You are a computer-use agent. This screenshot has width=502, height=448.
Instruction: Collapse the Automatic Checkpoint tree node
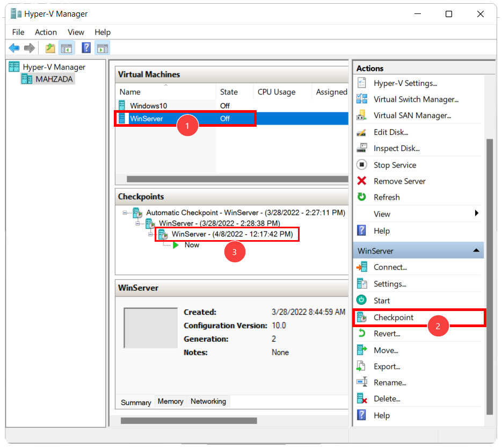(125, 213)
